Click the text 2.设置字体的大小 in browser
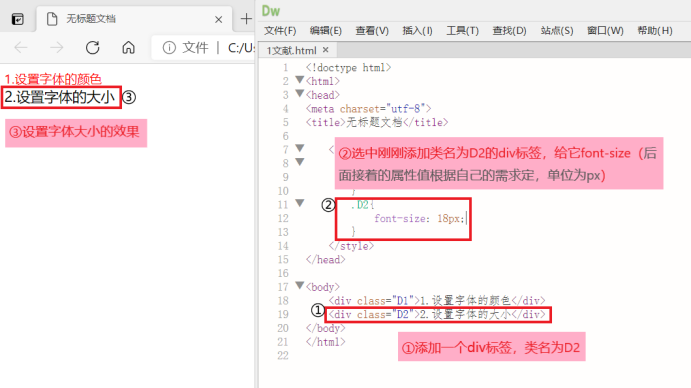 point(59,97)
